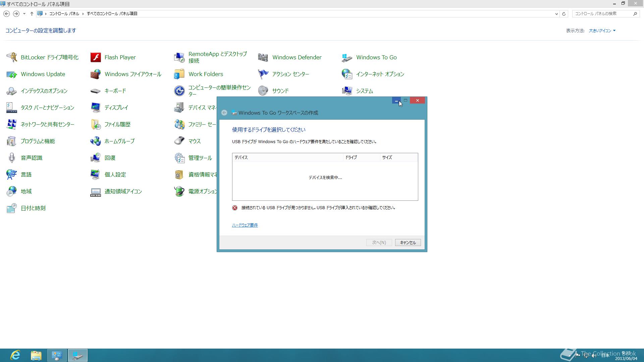Open ディスプレイ icon
Image resolution: width=644 pixels, height=362 pixels.
coord(96,108)
